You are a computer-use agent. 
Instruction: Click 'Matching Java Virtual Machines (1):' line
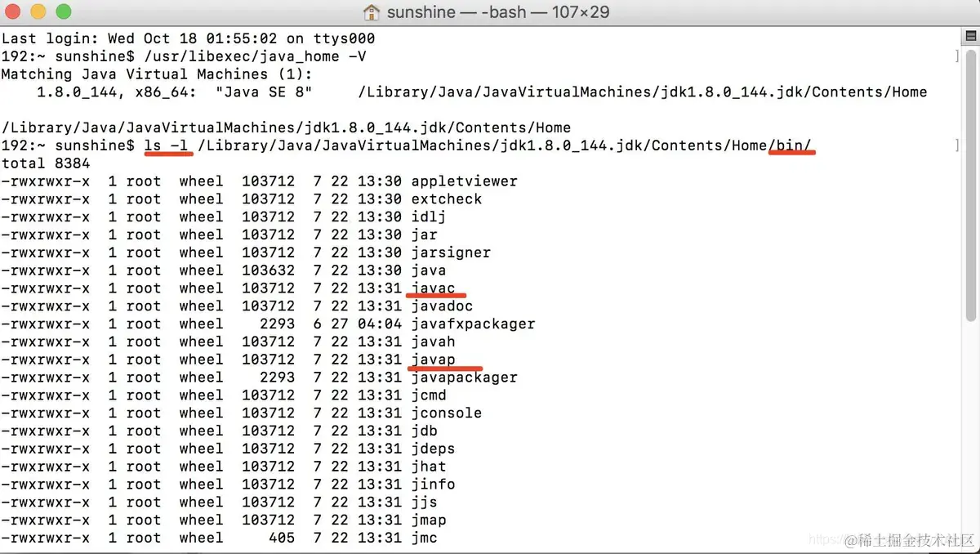(x=157, y=74)
